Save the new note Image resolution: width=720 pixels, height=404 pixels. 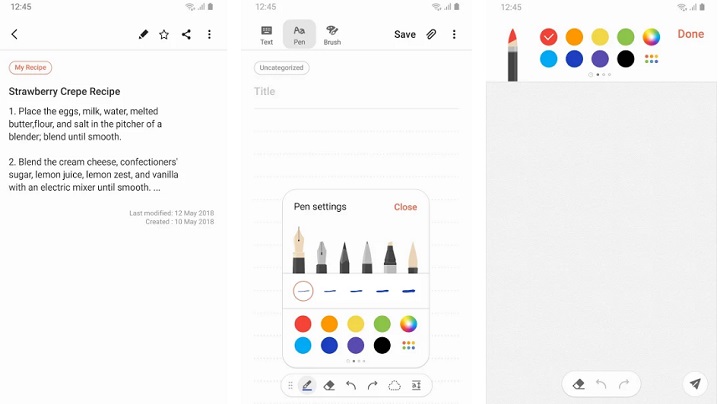click(x=405, y=34)
